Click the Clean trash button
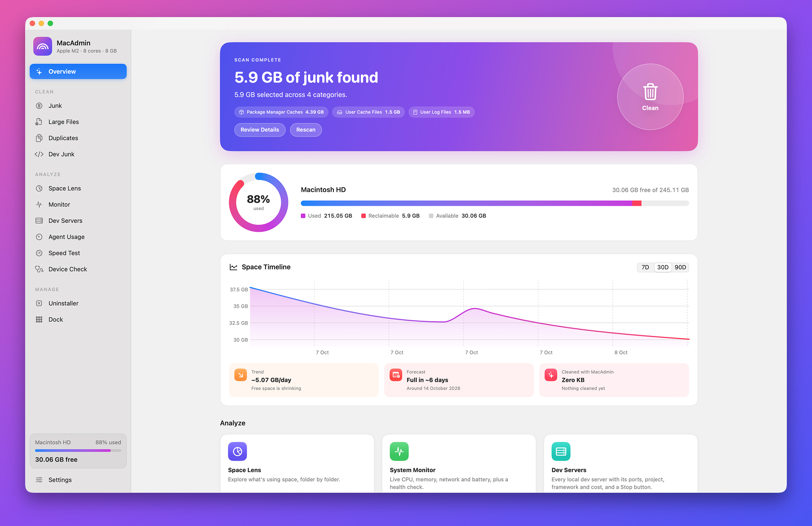This screenshot has width=812, height=526. (650, 97)
